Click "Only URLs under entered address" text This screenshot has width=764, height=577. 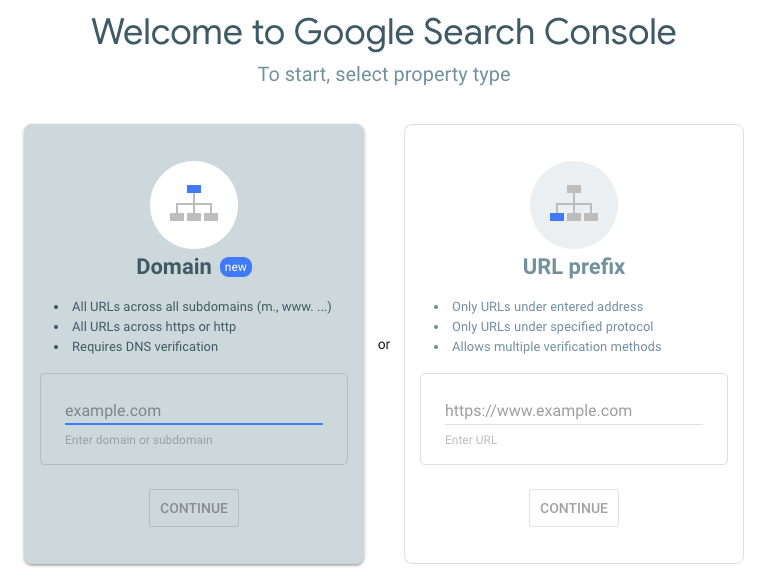click(547, 307)
